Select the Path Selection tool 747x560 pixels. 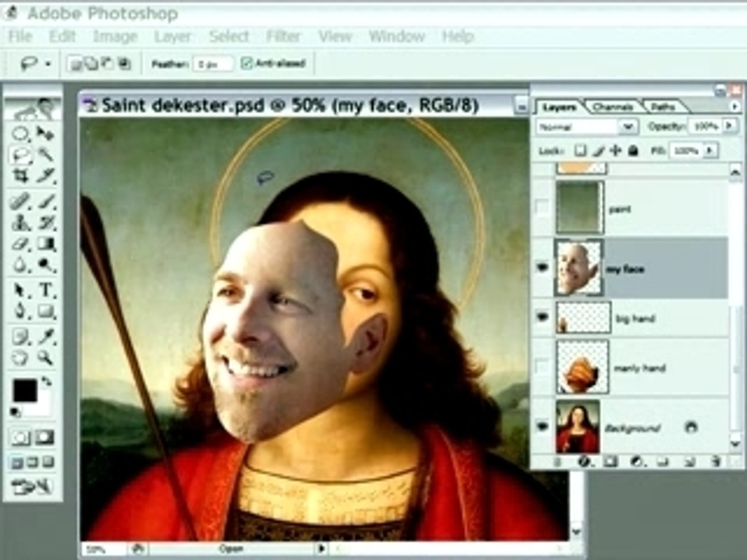(x=21, y=290)
